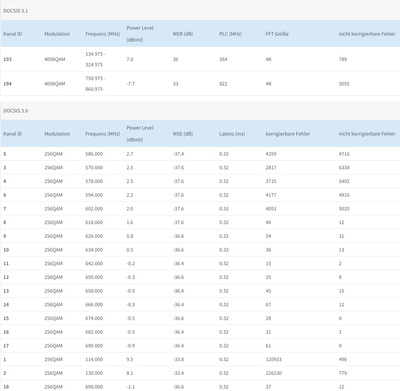Click correctable errors value 3715
This screenshot has height=391, width=400.
(271, 181)
